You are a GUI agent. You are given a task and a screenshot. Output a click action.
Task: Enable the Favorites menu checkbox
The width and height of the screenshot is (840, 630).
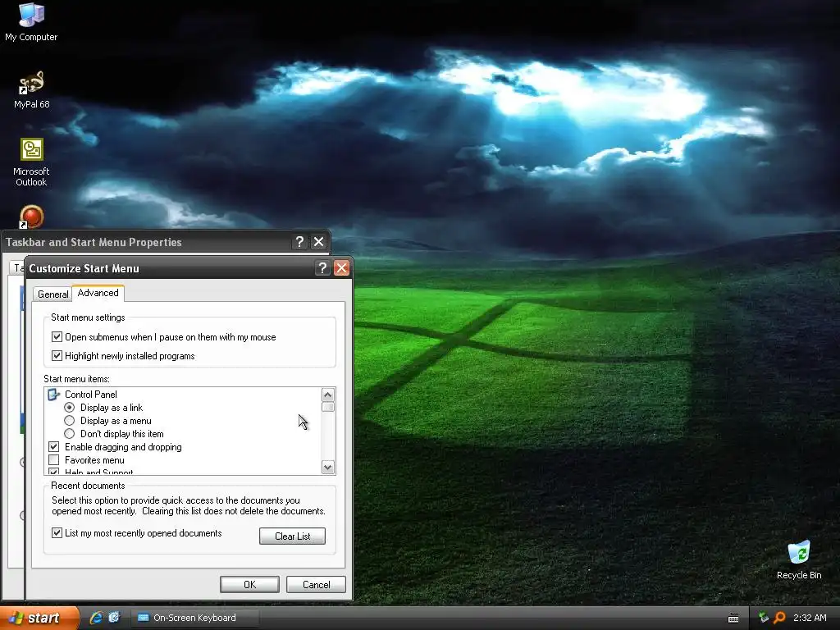pyautogui.click(x=53, y=460)
